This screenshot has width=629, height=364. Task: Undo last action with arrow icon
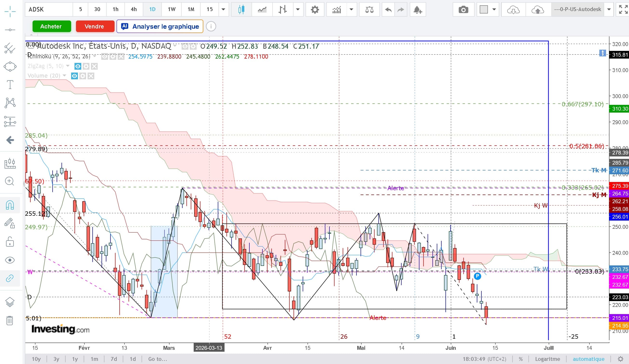(x=388, y=10)
